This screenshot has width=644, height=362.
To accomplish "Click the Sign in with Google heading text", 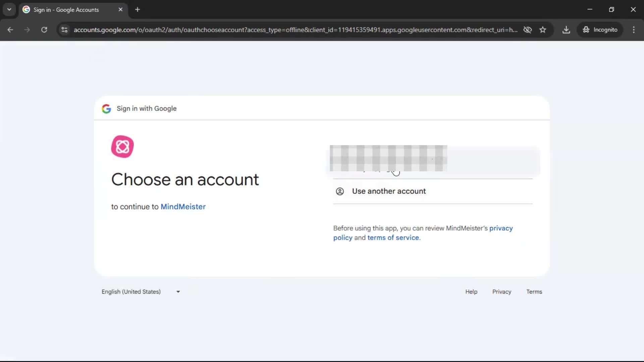I will click(x=147, y=109).
